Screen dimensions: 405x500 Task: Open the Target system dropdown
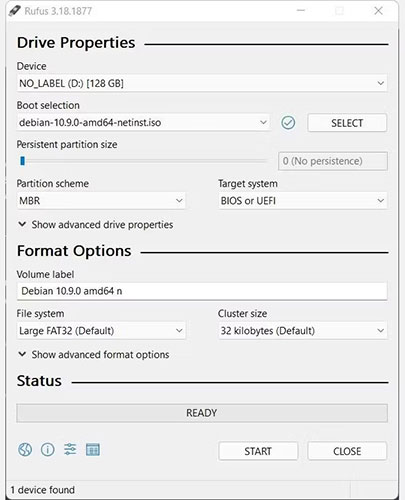click(x=303, y=201)
